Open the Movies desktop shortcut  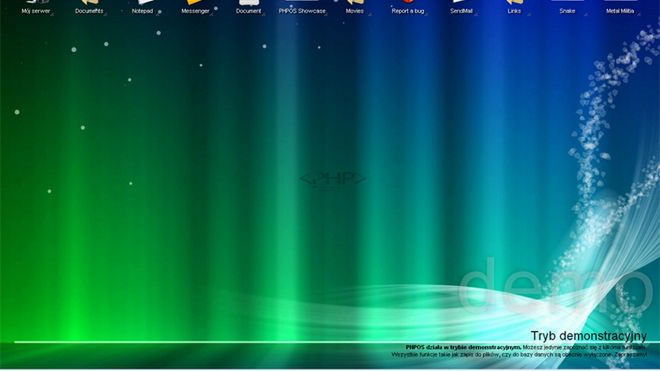point(354,8)
